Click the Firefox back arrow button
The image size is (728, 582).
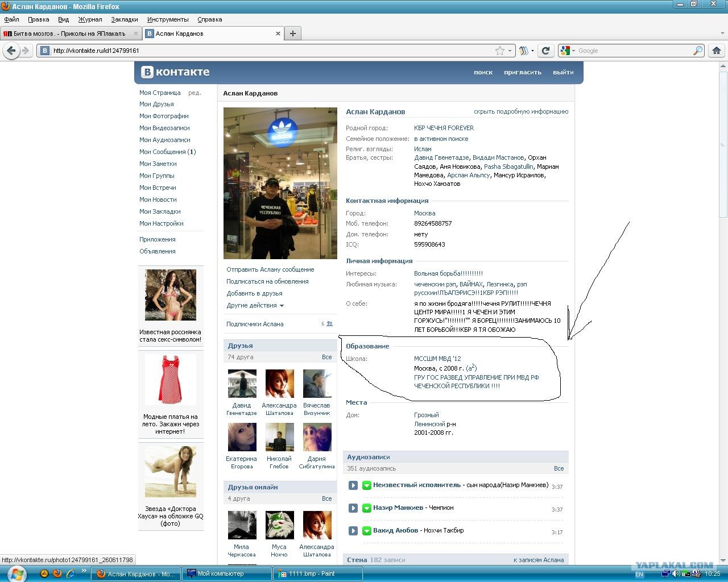[x=11, y=51]
